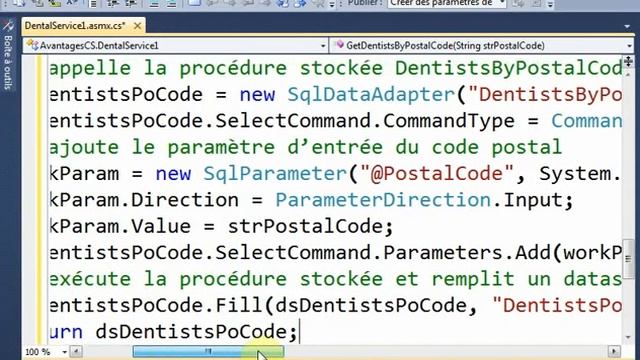Screen dimensions: 640x360
Task: Click dsDentistsPoCode inside the Fill call
Action: coord(371,305)
